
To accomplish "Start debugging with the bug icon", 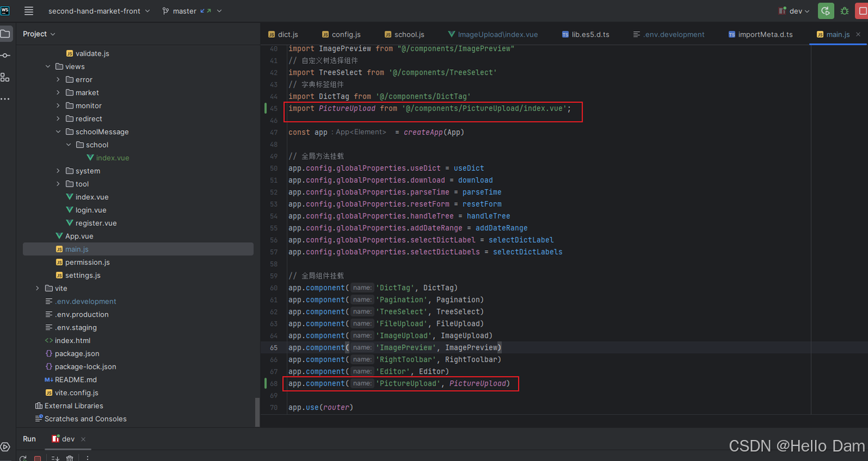I will pos(844,11).
